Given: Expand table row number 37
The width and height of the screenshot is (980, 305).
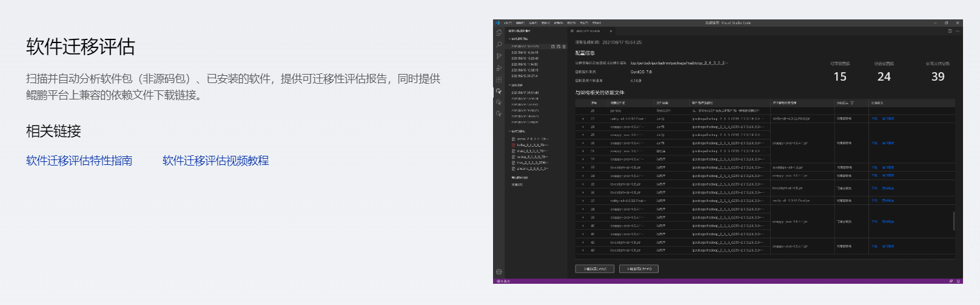Looking at the screenshot, I should 583,201.
